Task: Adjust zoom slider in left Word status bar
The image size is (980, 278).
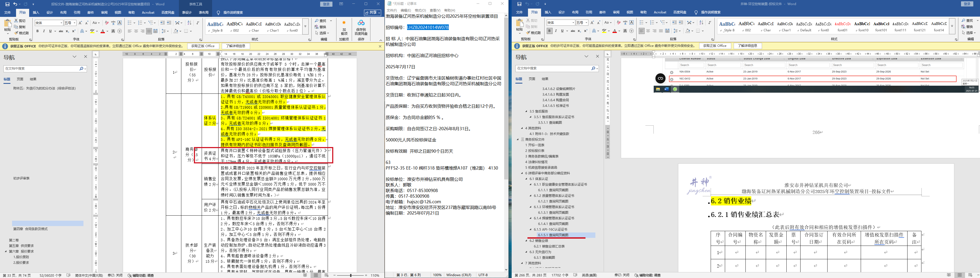Action: coord(351,275)
